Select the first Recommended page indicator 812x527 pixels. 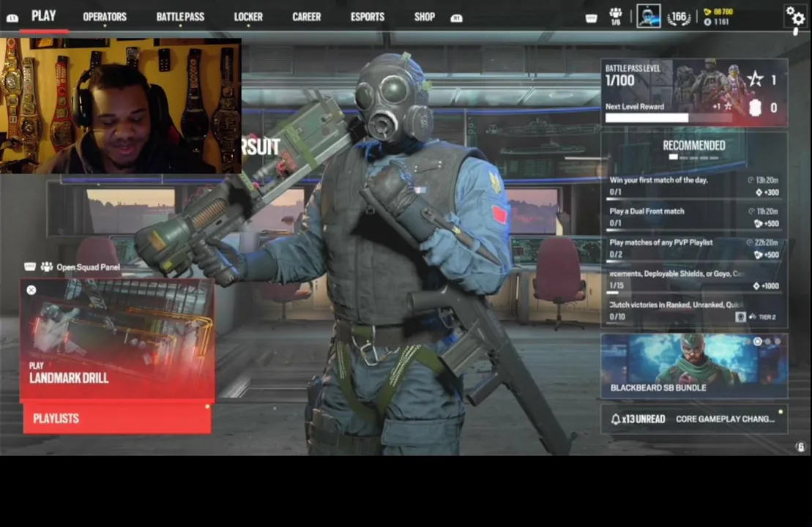point(673,157)
